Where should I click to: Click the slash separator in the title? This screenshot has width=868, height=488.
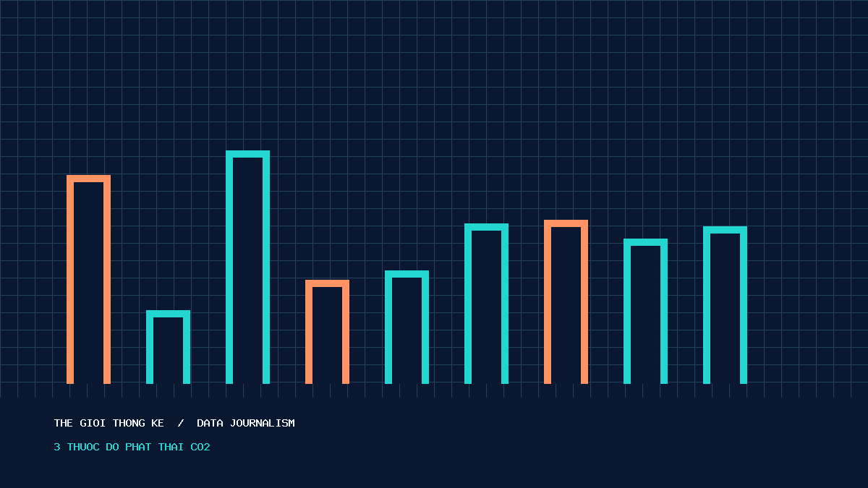(181, 423)
